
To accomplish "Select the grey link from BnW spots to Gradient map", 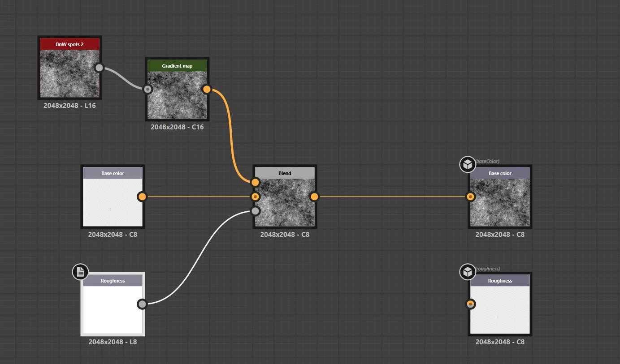I will coord(124,79).
